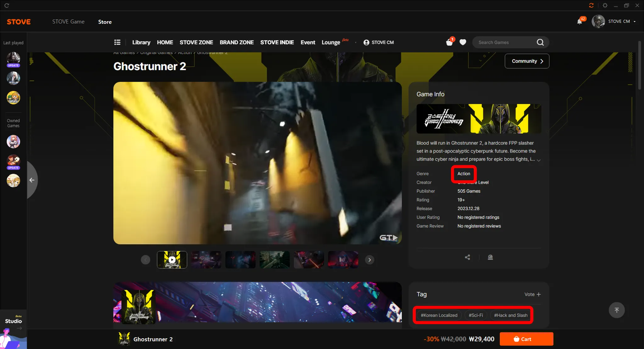Click the #Hack and Slash tag
The image size is (644, 349).
click(510, 315)
